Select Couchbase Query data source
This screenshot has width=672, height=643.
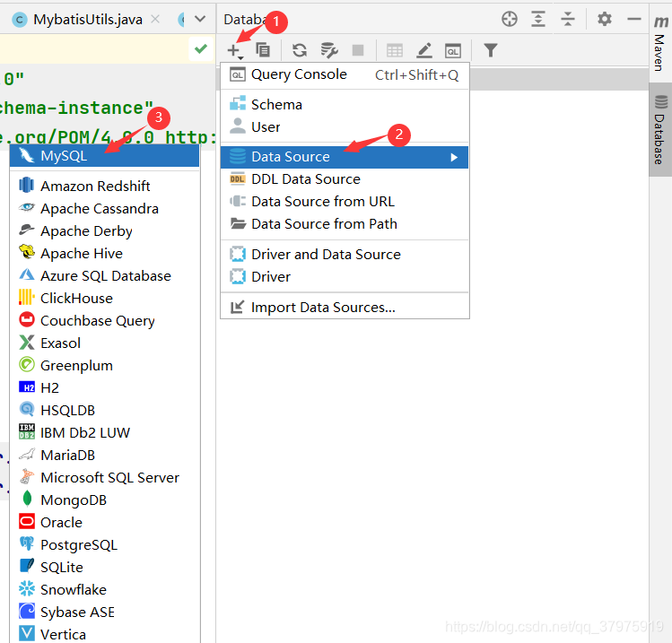pos(105,321)
